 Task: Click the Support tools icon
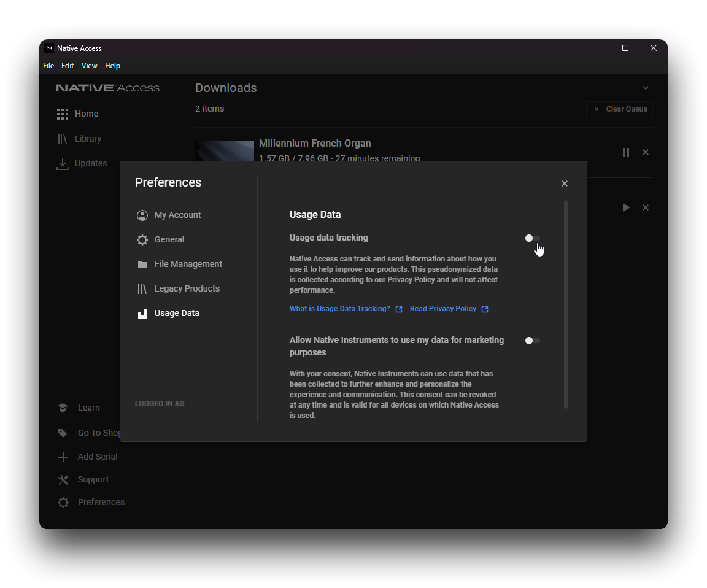pyautogui.click(x=63, y=480)
